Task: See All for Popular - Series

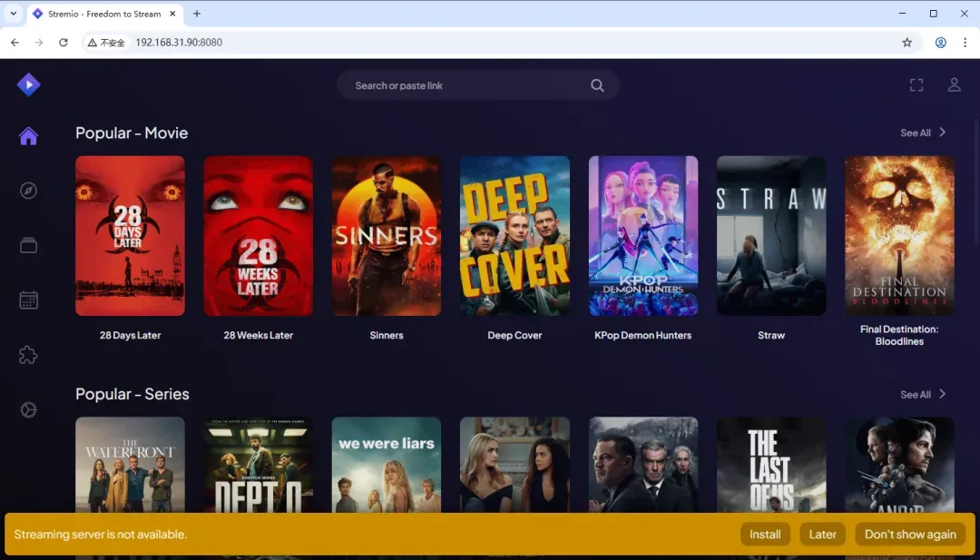Action: (x=923, y=395)
